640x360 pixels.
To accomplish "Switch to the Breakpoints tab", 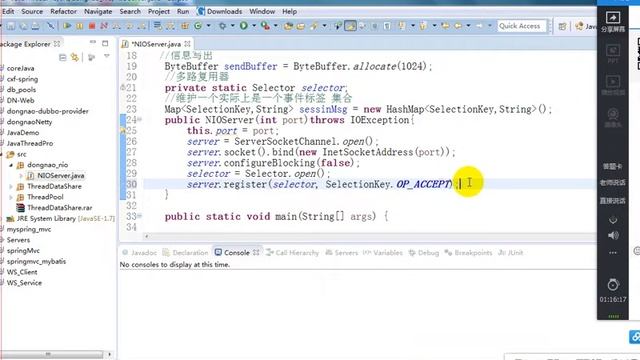I will coord(468,253).
